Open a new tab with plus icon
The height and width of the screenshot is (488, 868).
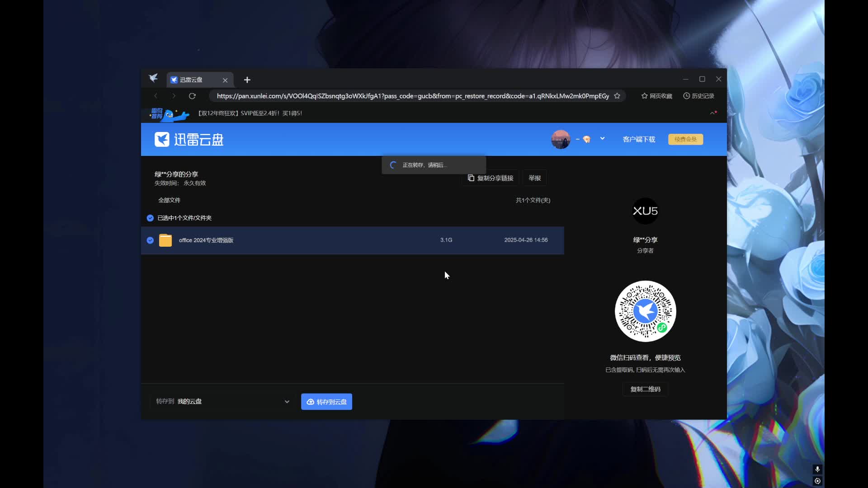[x=247, y=80]
